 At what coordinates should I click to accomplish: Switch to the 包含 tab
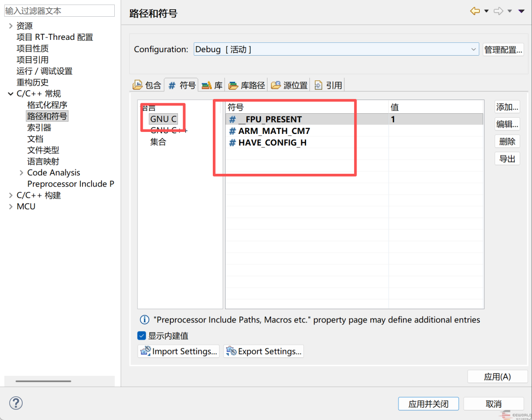(147, 85)
